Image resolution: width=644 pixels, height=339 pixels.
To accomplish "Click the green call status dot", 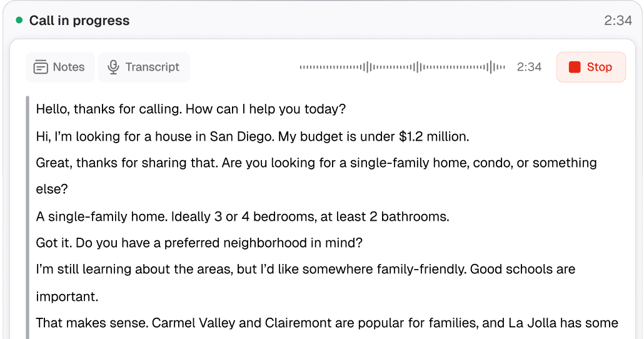I will point(19,20).
